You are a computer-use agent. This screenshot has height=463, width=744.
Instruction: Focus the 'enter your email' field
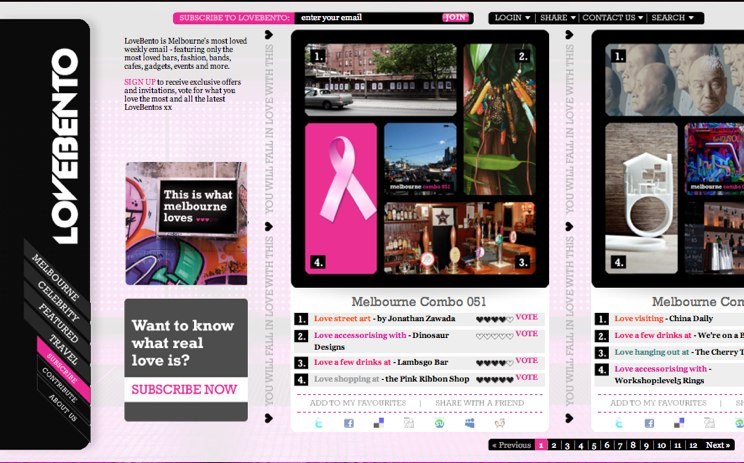click(x=368, y=18)
